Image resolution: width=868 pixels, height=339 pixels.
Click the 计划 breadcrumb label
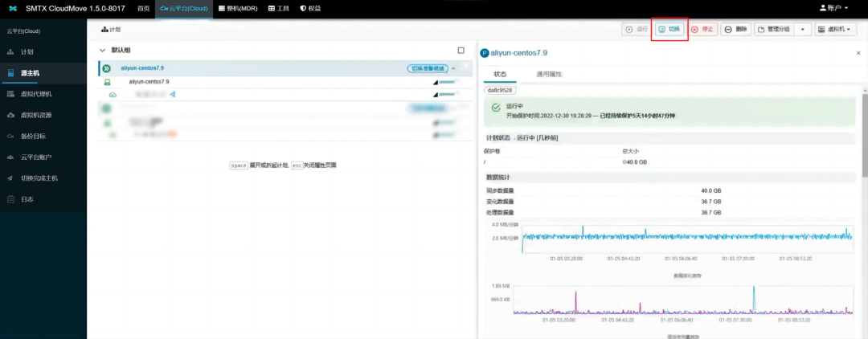[115, 29]
